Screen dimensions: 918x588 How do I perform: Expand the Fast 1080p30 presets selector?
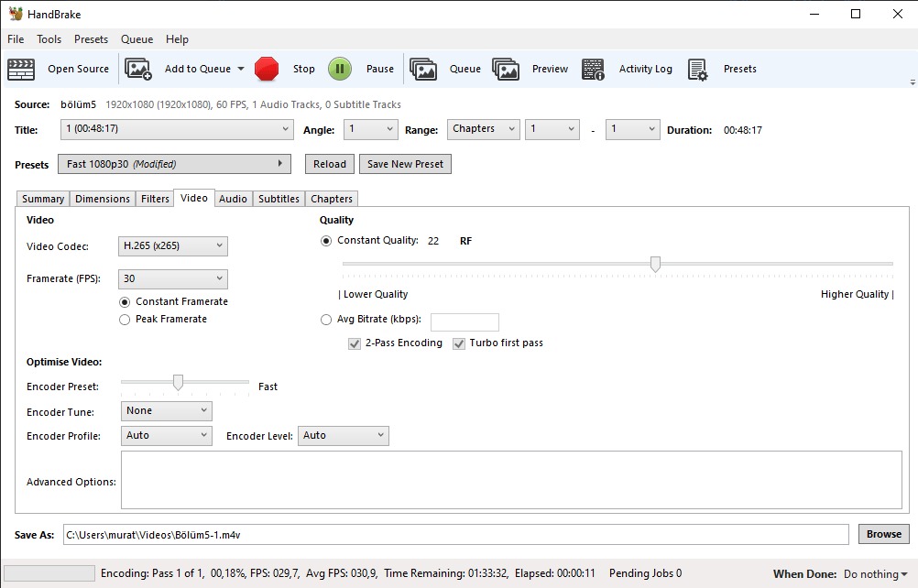[x=174, y=164]
